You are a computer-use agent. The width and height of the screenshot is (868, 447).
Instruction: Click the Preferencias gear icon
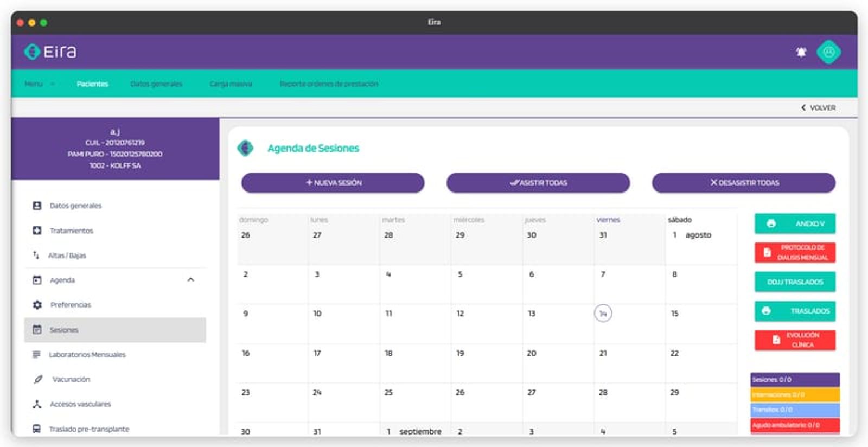pos(37,305)
